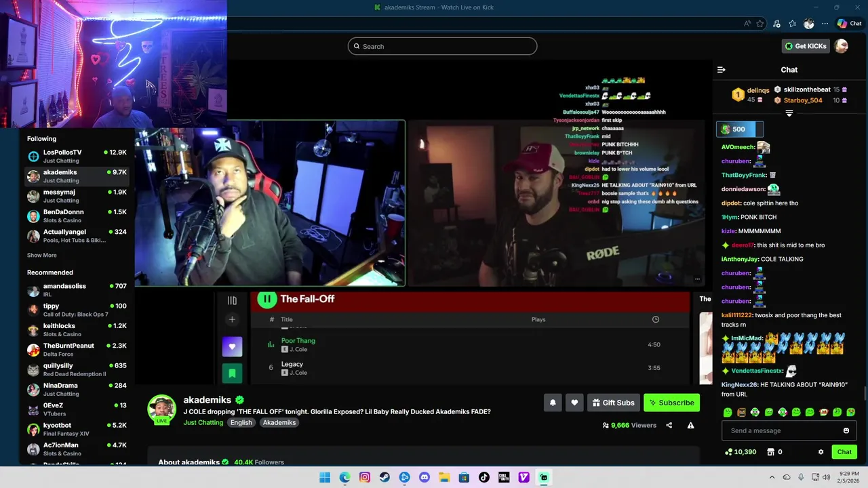
Task: Open the microphone tray icon
Action: (801, 477)
